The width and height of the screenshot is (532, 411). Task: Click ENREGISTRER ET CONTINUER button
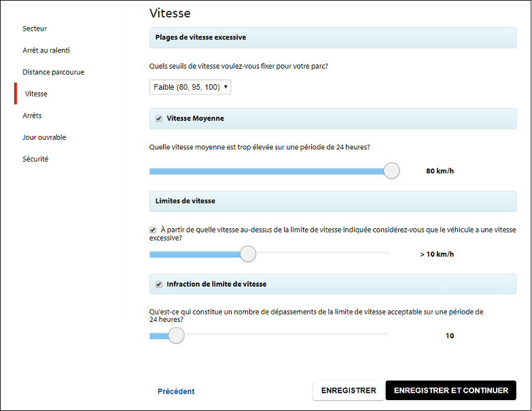[451, 391]
